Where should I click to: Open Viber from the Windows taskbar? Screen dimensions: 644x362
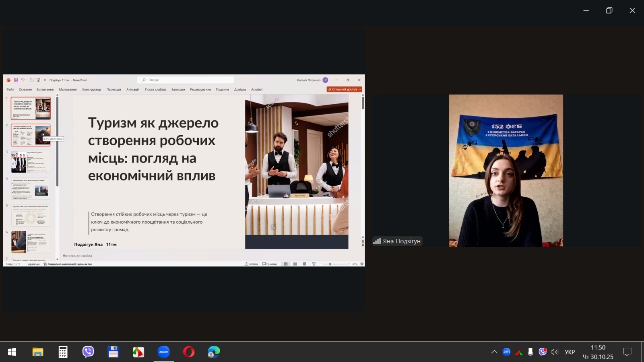pos(88,352)
